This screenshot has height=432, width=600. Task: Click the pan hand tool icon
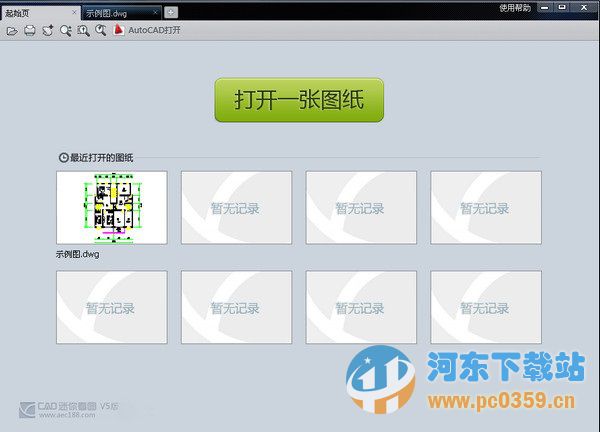point(48,31)
